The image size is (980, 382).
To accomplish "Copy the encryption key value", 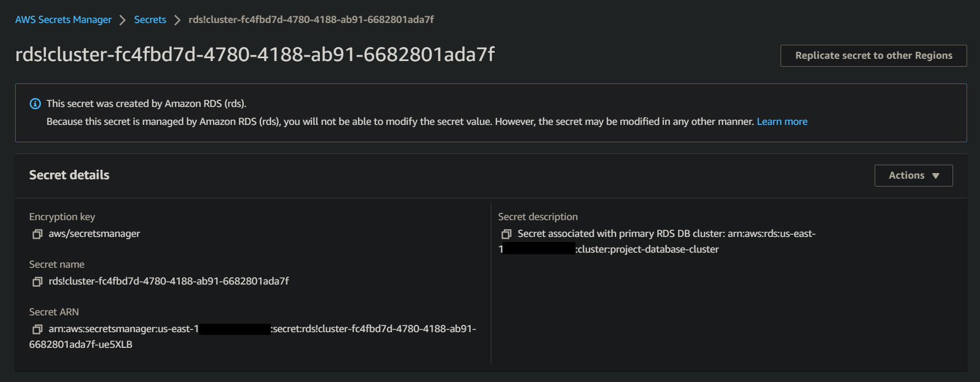I will pos(38,234).
